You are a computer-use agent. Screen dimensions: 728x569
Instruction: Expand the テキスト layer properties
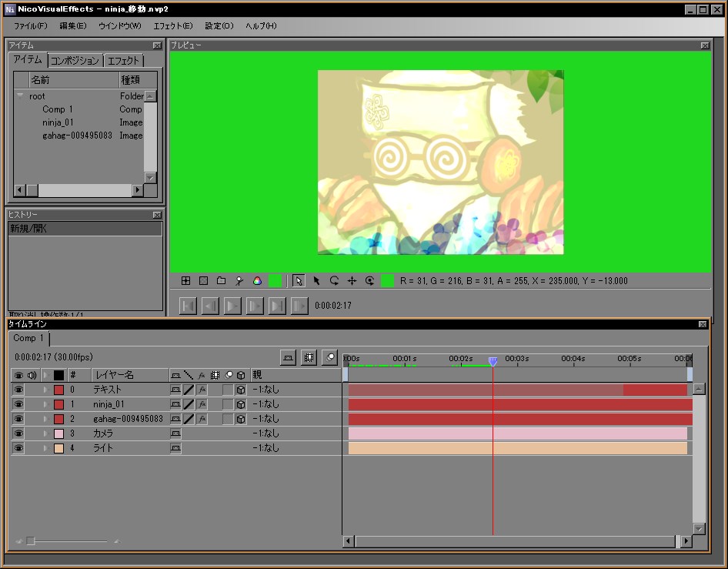[x=45, y=390]
